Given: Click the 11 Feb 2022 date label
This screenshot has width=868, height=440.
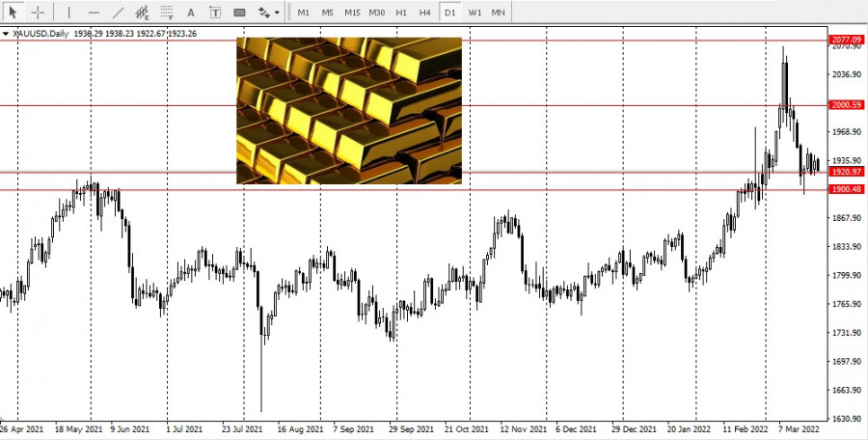Looking at the screenshot, I should [x=746, y=429].
